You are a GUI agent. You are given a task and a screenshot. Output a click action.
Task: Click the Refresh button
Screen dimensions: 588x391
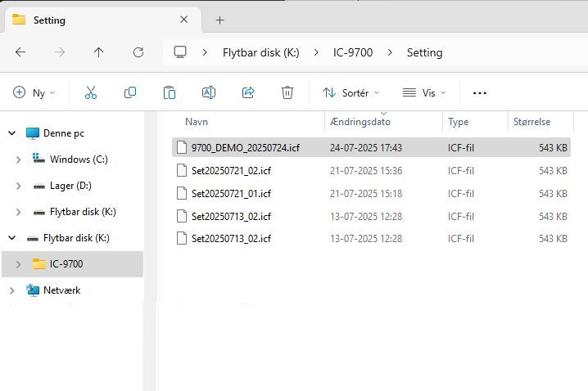point(138,52)
